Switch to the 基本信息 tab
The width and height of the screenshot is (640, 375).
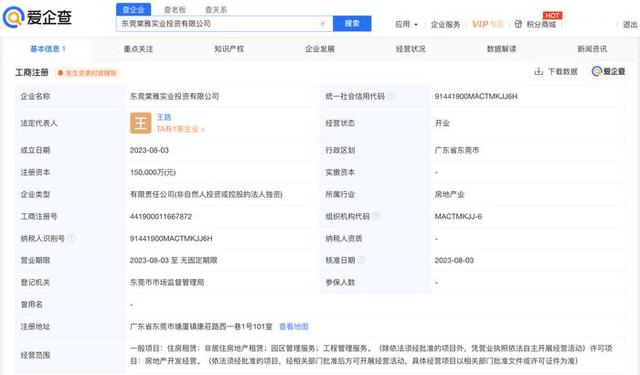coord(47,49)
